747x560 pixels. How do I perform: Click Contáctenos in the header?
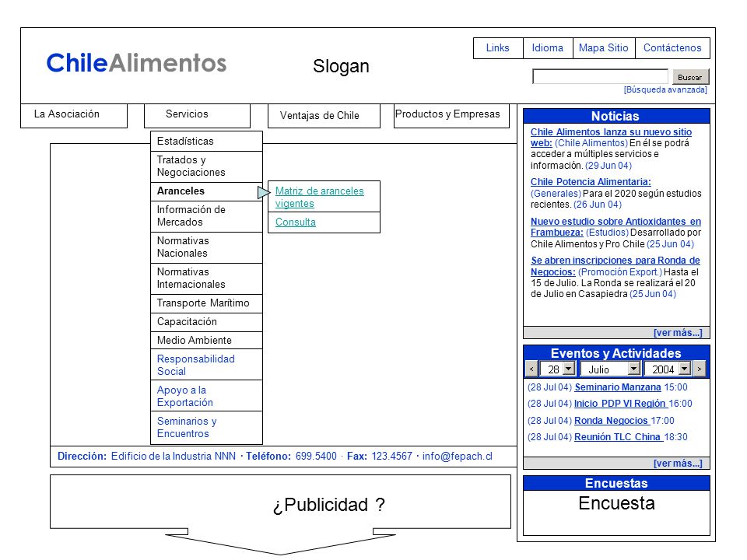pos(672,48)
